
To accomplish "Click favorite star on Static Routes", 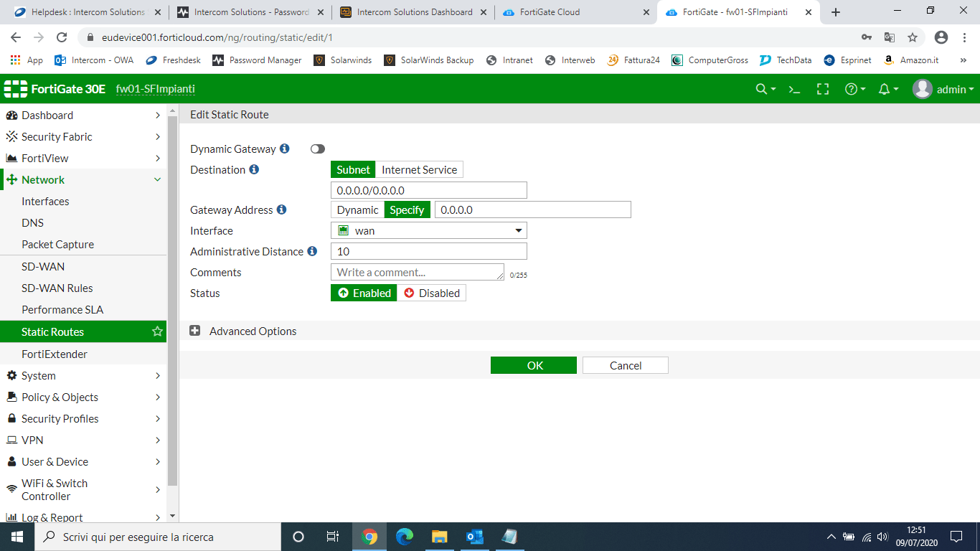I will tap(157, 331).
